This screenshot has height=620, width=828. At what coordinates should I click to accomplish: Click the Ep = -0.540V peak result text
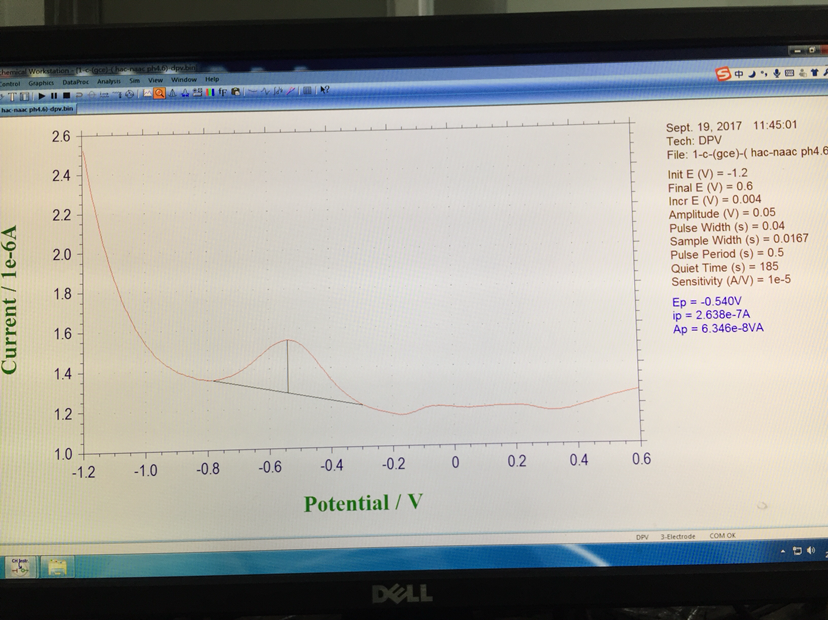coord(707,302)
